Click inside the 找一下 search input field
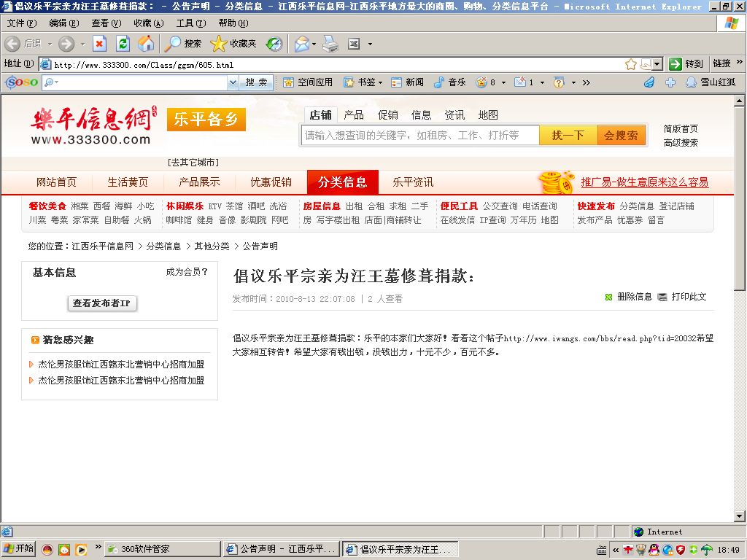The height and width of the screenshot is (560, 747). [x=419, y=136]
